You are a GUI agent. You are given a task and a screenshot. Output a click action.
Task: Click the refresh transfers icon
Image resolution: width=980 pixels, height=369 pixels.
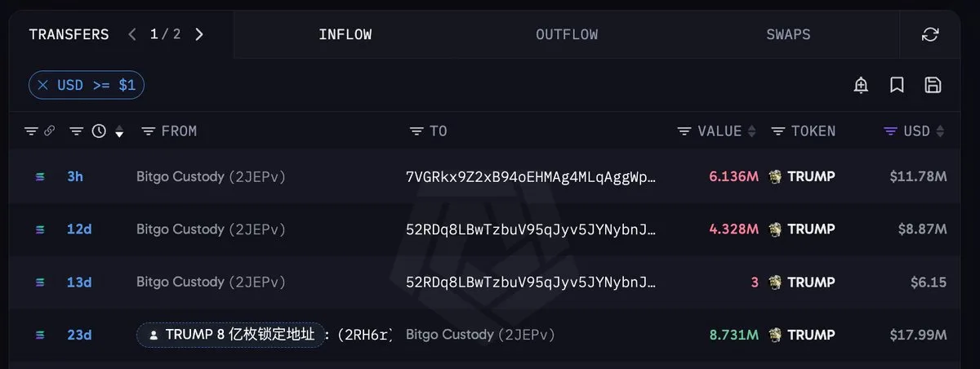coord(929,34)
